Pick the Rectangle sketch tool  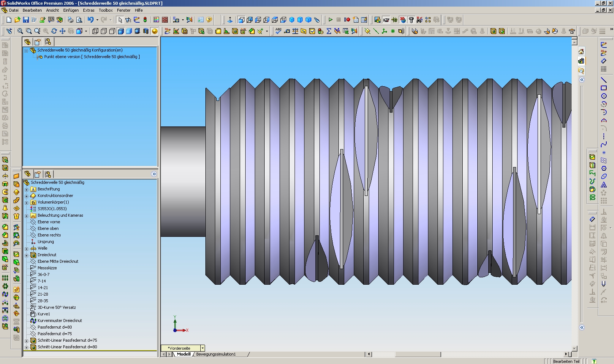[603, 88]
